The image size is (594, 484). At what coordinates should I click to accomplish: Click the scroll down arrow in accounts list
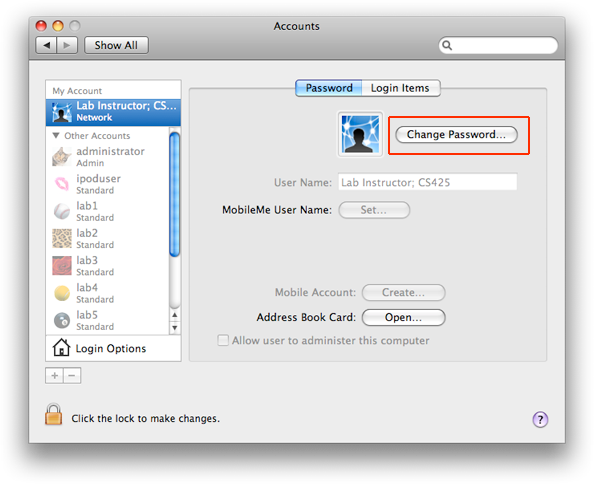click(175, 328)
